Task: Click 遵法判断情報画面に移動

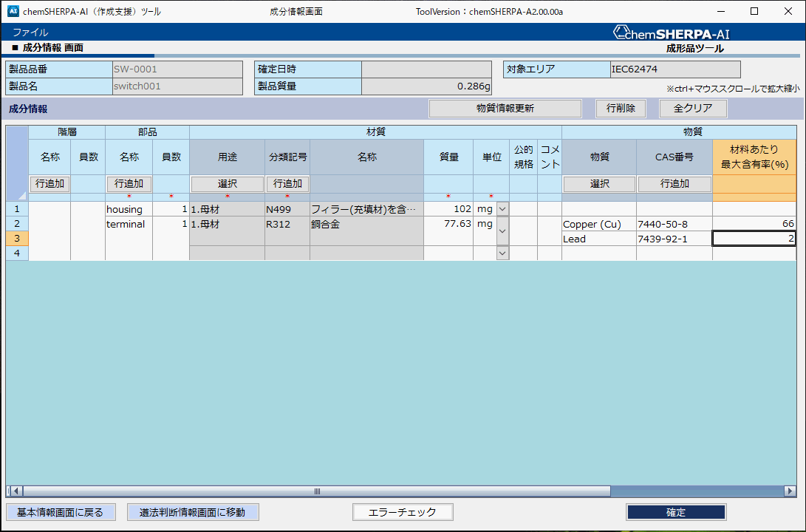Action: coord(193,511)
